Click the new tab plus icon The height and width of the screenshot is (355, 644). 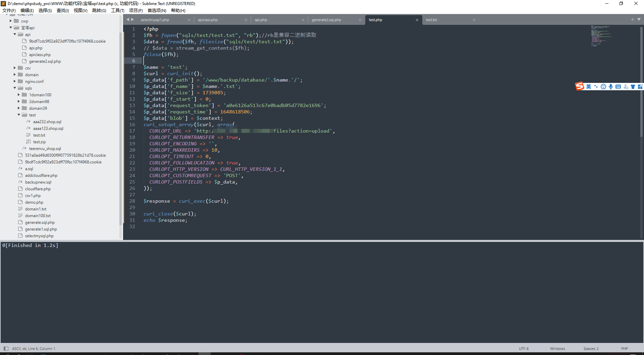coord(633,19)
